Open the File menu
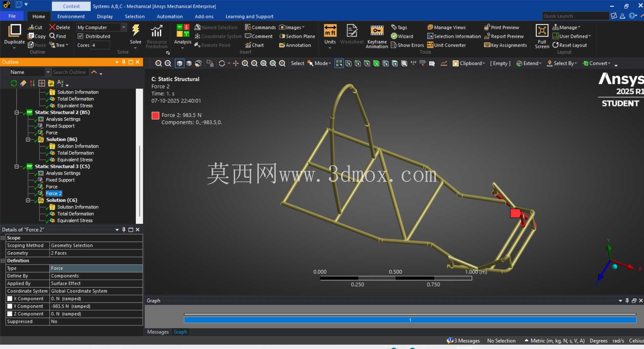The image size is (644, 349). click(x=12, y=16)
